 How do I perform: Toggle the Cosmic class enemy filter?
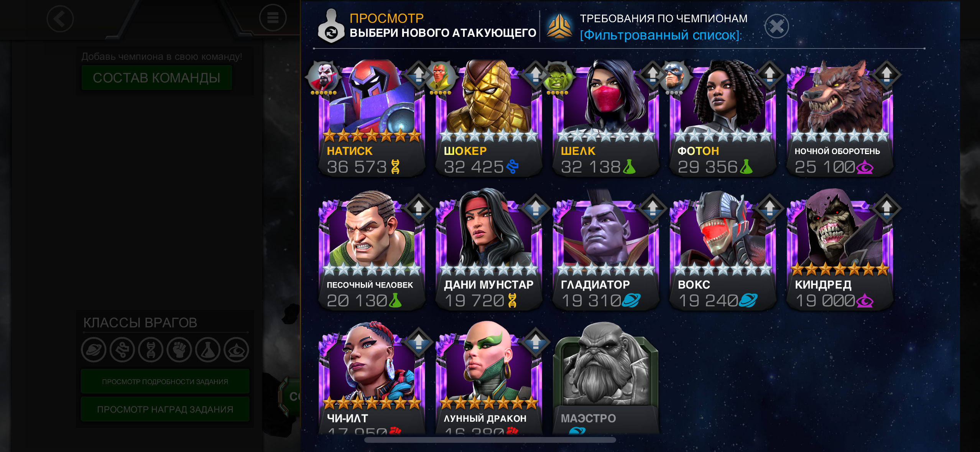click(94, 350)
